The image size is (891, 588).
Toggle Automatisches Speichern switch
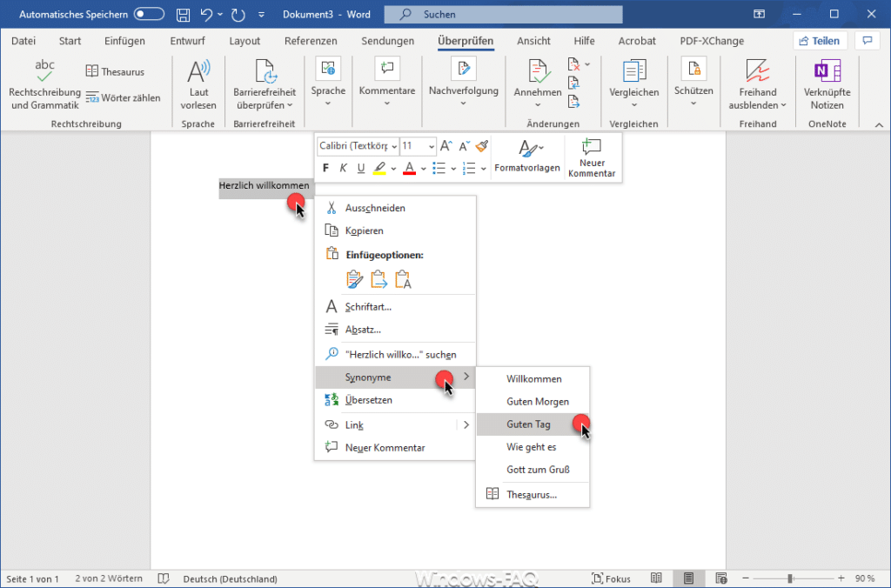click(x=149, y=14)
